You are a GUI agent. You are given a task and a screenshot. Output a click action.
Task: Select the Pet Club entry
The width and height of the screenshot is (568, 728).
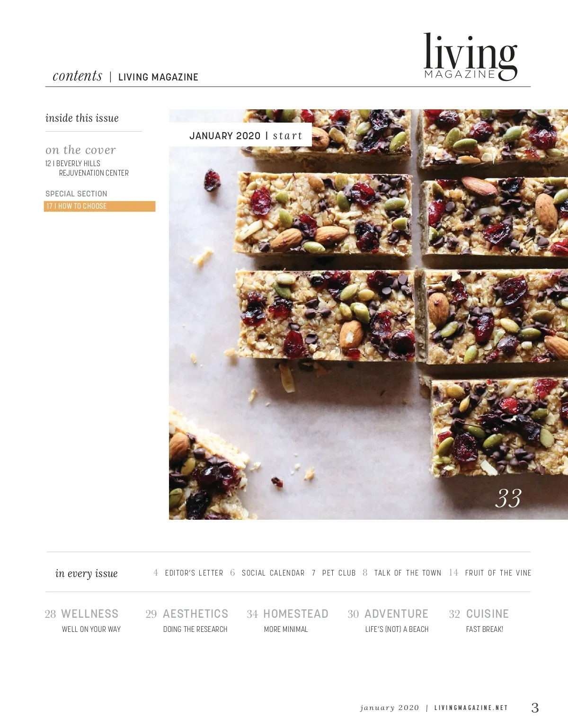pyautogui.click(x=334, y=573)
